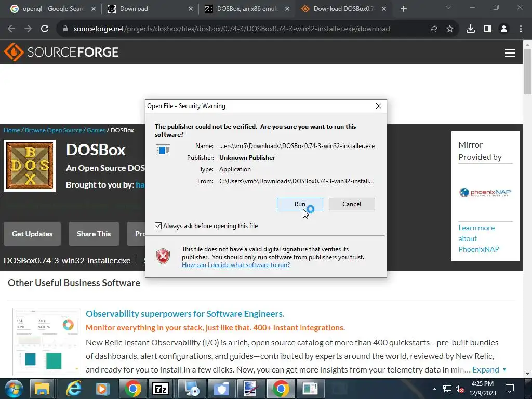
Task: Go forward in browser history
Action: click(28, 29)
